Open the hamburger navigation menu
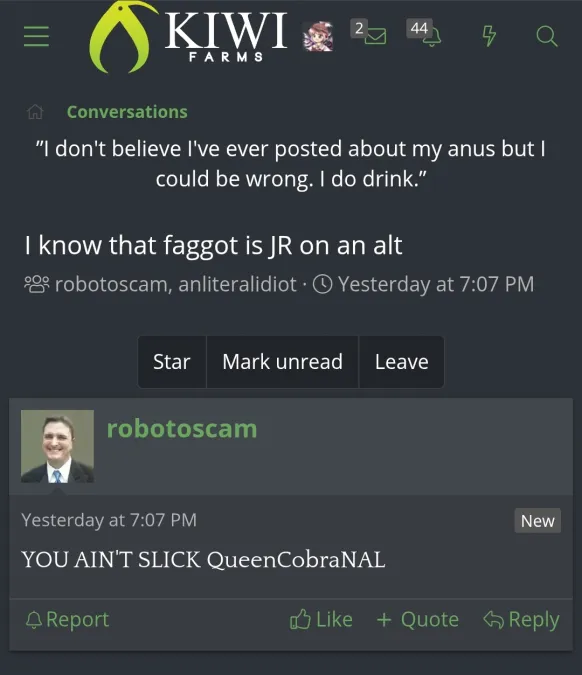This screenshot has height=675, width=582. (36, 36)
